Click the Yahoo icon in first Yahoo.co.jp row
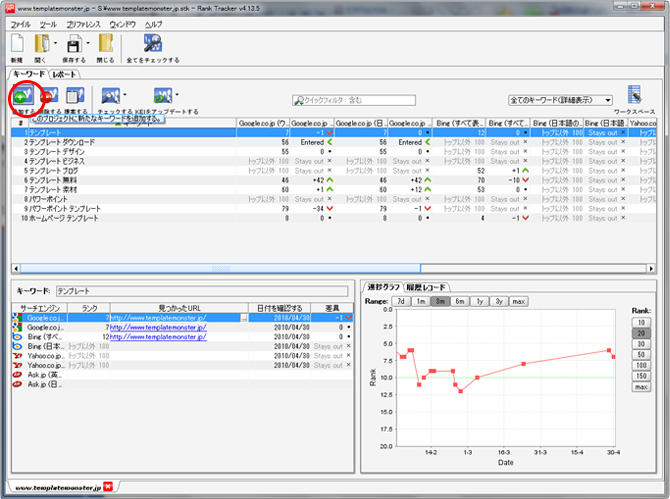 18,355
